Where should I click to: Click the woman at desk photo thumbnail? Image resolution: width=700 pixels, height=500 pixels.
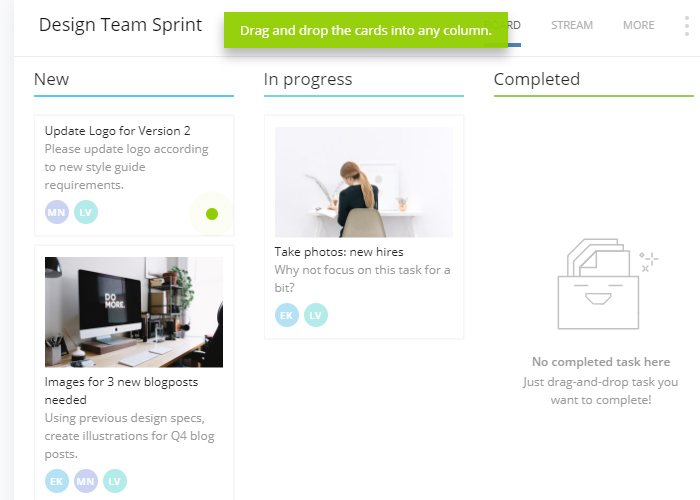click(364, 182)
